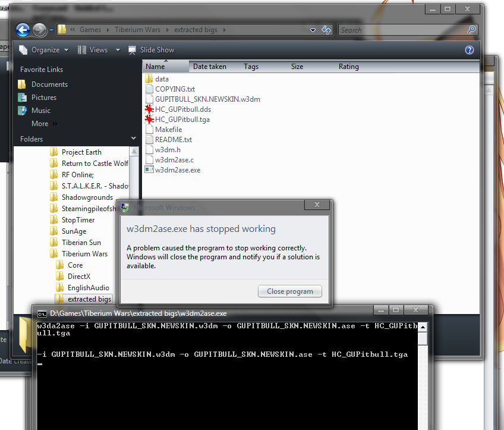504x430 pixels.
Task: Select the EnglishAudio subfolder in the tree
Action: click(83, 287)
